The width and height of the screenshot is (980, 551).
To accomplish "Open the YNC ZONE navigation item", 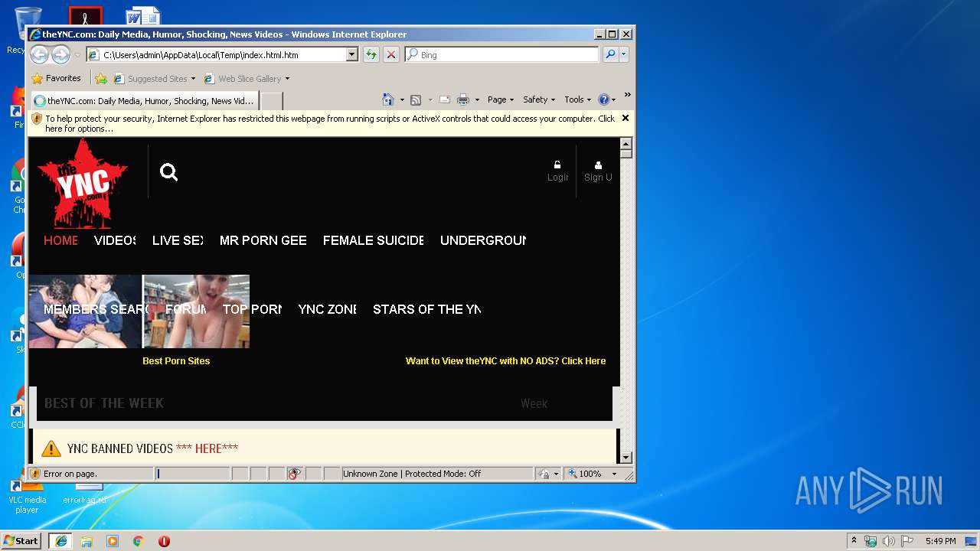I will click(x=327, y=309).
